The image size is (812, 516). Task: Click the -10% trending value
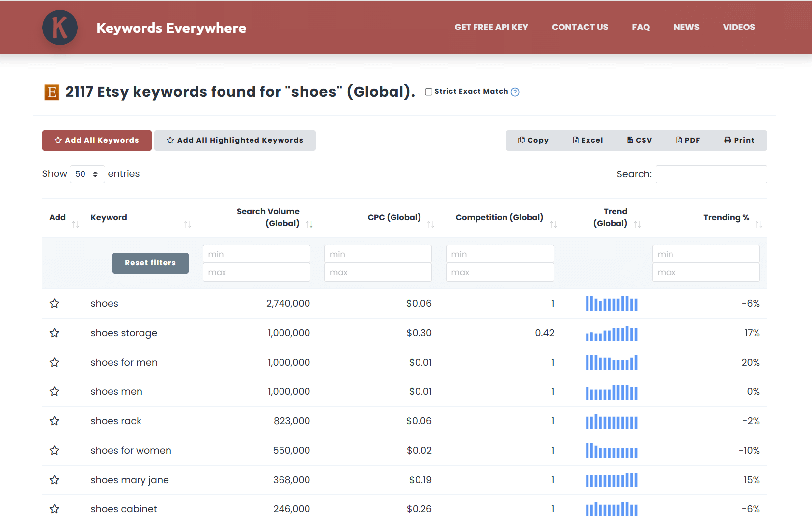pos(749,451)
